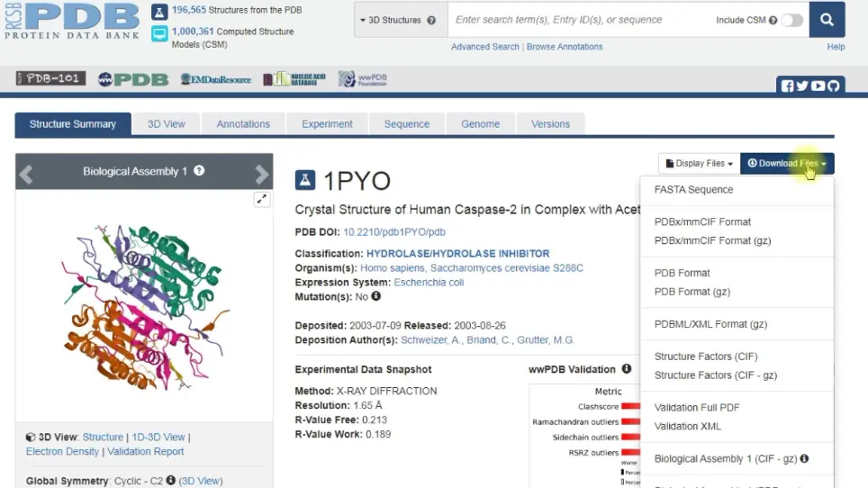This screenshot has height=488, width=868.
Task: Go to the next assembly with the right arrow
Action: click(261, 174)
